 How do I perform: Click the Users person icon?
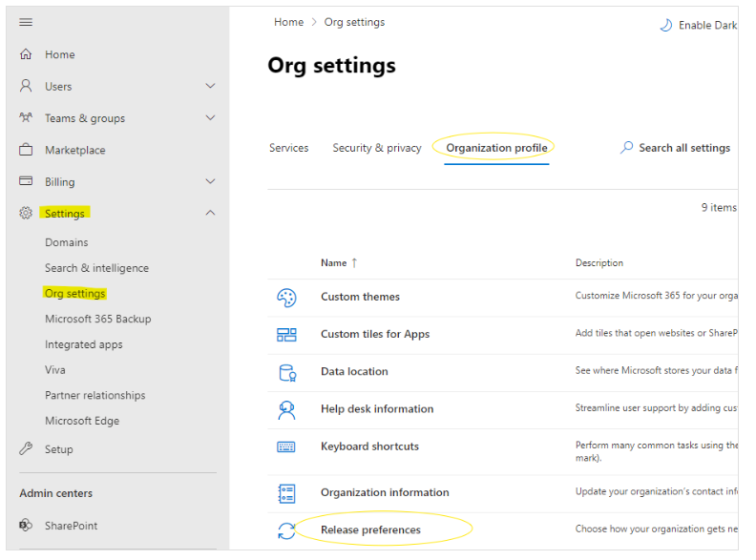(26, 86)
